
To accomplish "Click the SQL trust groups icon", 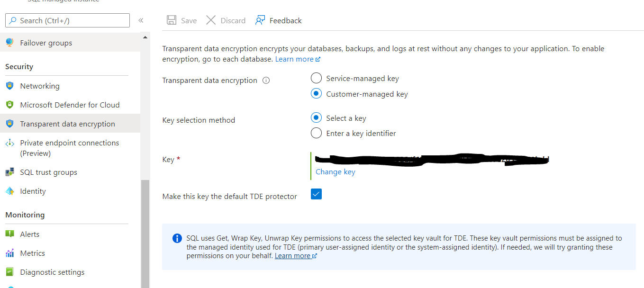I will 10,172.
